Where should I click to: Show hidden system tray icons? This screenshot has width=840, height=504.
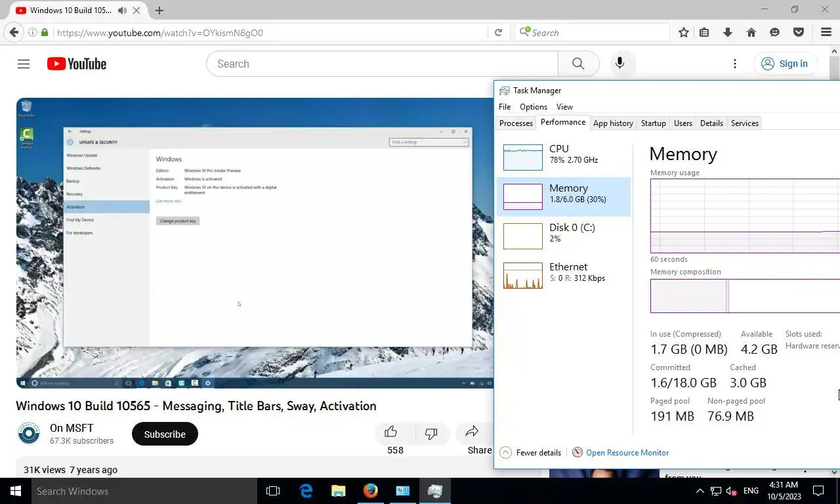click(x=700, y=491)
